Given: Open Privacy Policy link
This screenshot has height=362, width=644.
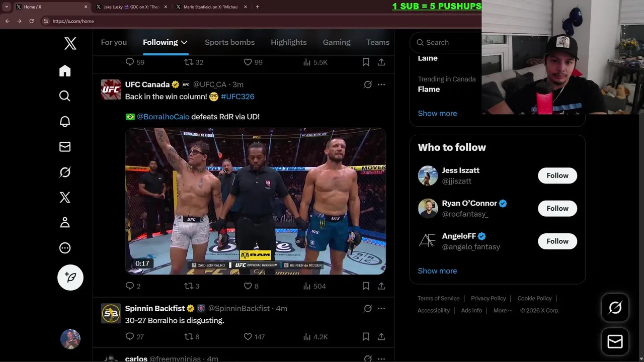Looking at the screenshot, I should point(489,298).
